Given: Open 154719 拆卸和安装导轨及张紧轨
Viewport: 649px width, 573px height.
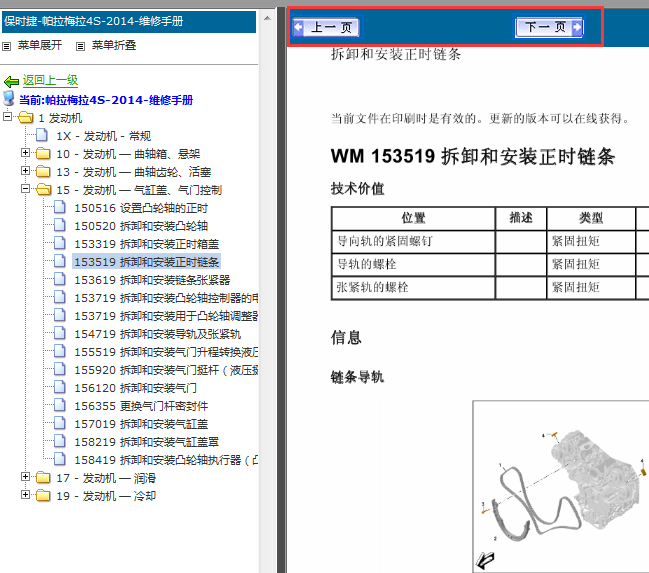Looking at the screenshot, I should [x=157, y=334].
